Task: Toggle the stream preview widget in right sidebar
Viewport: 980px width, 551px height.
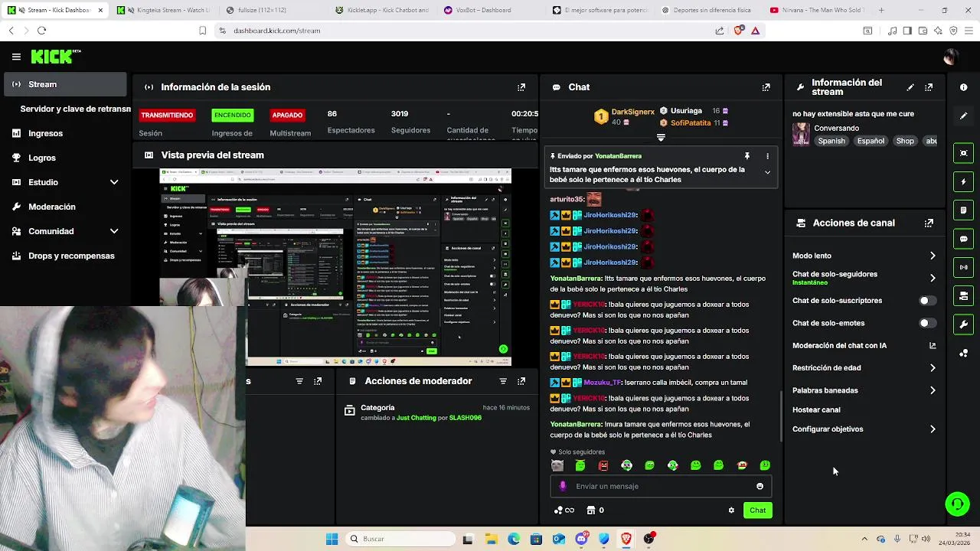Action: (x=963, y=153)
